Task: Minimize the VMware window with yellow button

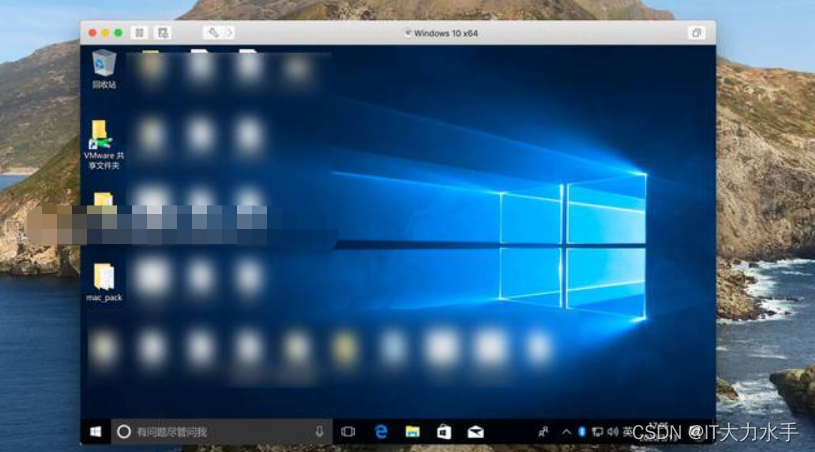Action: click(105, 33)
